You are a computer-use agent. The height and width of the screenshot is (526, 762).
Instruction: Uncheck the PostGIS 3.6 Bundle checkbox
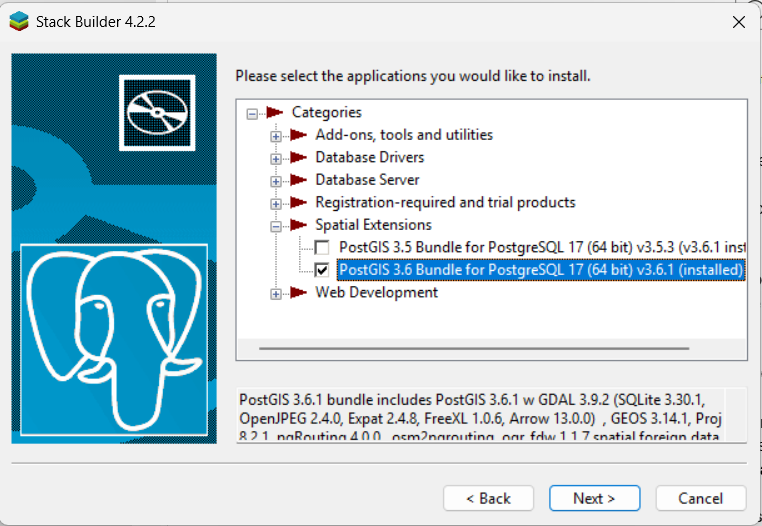322,270
